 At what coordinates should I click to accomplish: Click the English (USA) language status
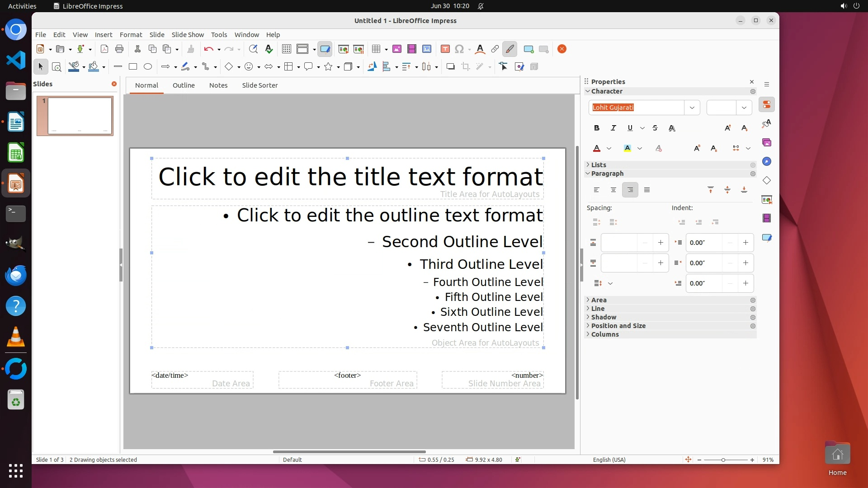click(609, 460)
